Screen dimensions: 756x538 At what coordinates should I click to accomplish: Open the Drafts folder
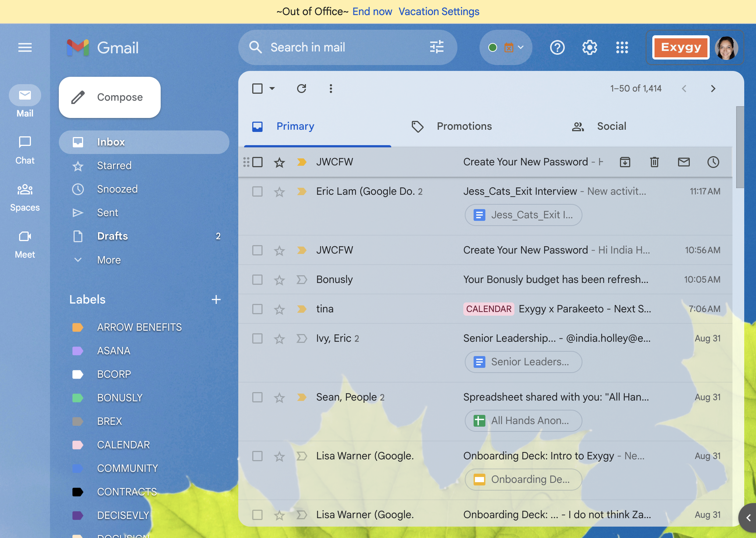144,236
